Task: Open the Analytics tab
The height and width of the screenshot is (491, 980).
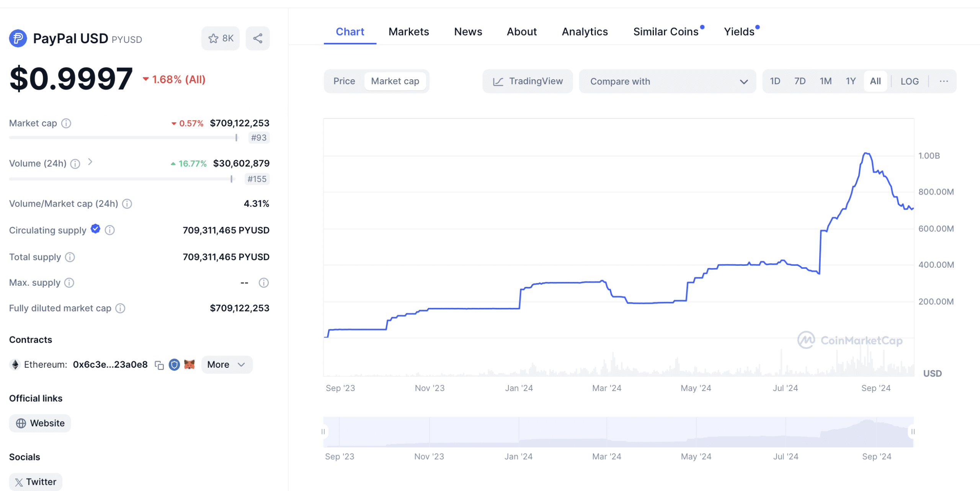Action: (585, 31)
